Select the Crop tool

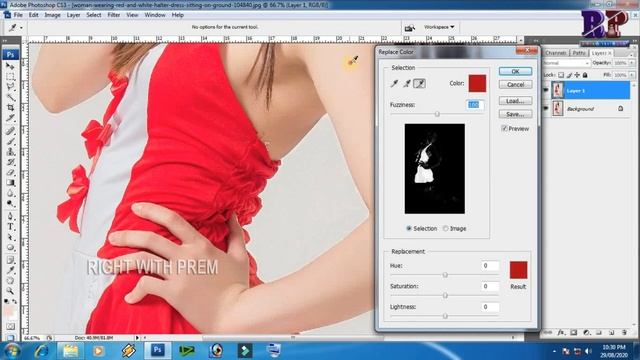click(11, 108)
